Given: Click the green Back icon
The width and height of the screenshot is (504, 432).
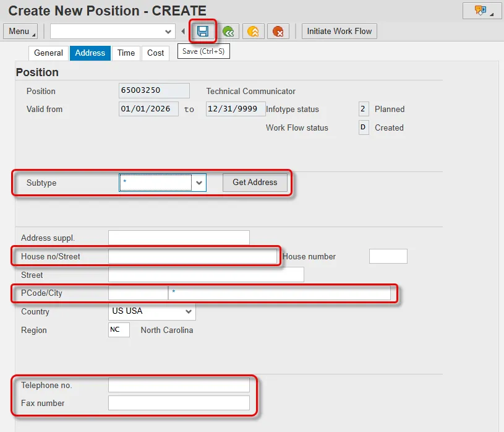Looking at the screenshot, I should 230,32.
